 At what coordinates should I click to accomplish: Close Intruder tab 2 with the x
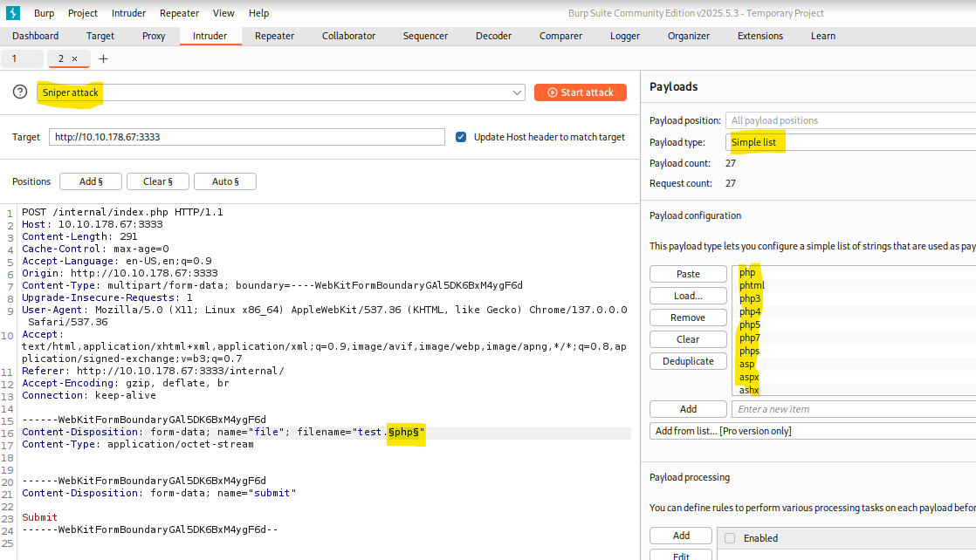pyautogui.click(x=75, y=58)
